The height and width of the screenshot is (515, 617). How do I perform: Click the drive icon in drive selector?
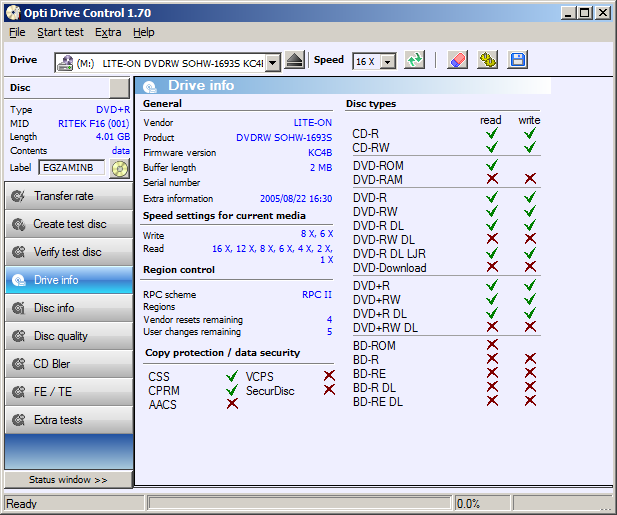[x=65, y=63]
